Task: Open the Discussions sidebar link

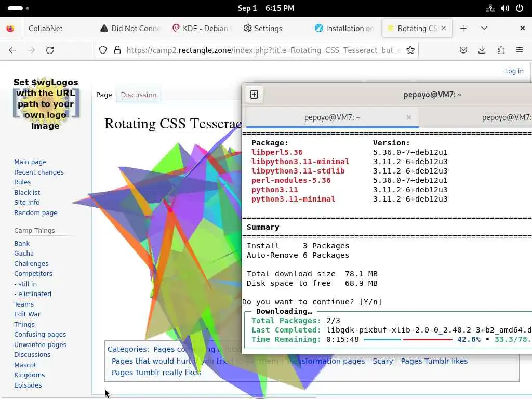Action: tap(32, 354)
